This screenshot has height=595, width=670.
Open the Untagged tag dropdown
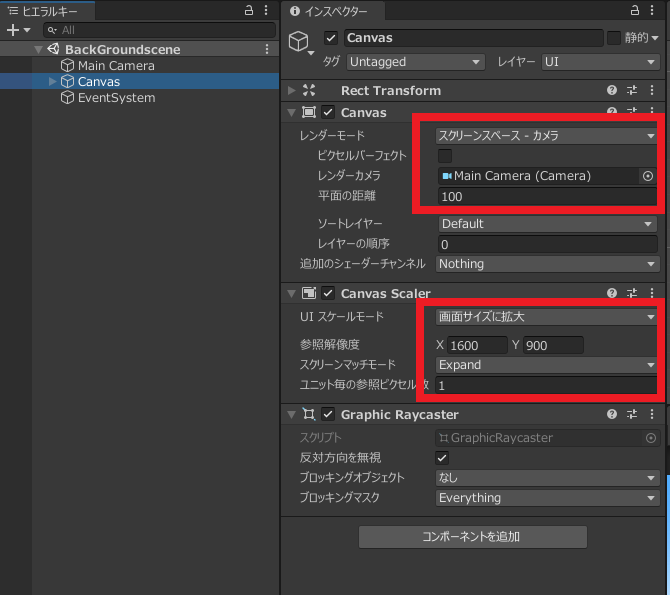[415, 62]
